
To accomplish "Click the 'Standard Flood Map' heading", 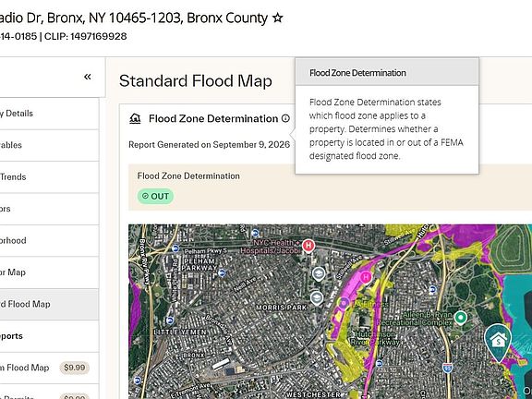I will coord(196,81).
